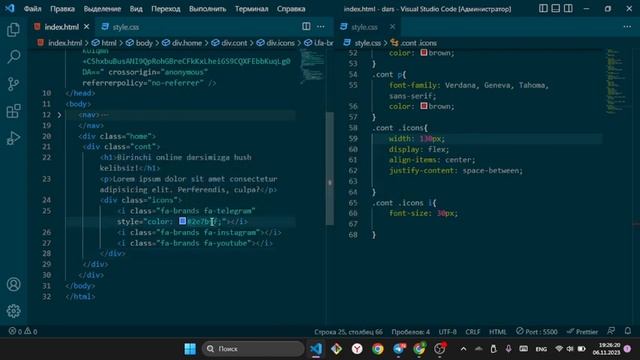The height and width of the screenshot is (360, 640).
Task: Toggle primary sidebar layout icon
Action: tap(543, 8)
